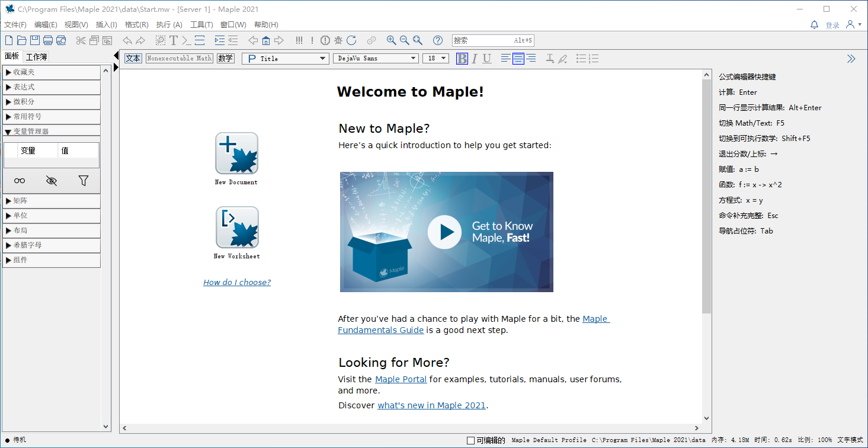The image size is (868, 448).
Task: Open "what's new in Maple 2021" link
Action: [432, 406]
